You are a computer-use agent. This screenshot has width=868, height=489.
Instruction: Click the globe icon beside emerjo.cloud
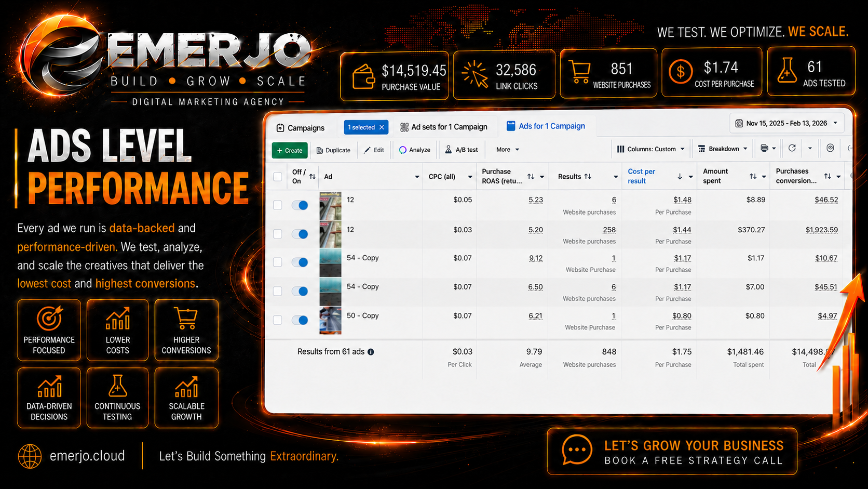coord(30,456)
